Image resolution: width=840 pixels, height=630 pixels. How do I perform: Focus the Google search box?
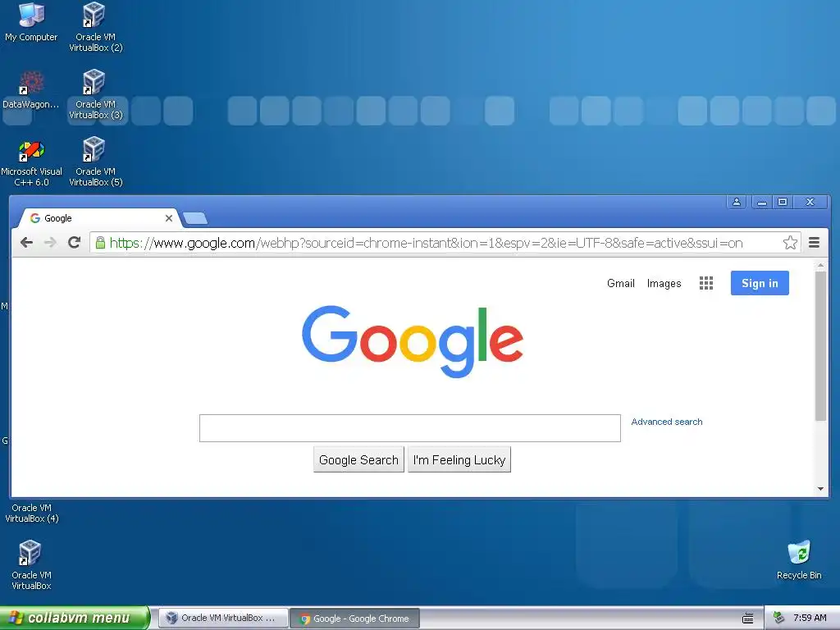pyautogui.click(x=410, y=428)
